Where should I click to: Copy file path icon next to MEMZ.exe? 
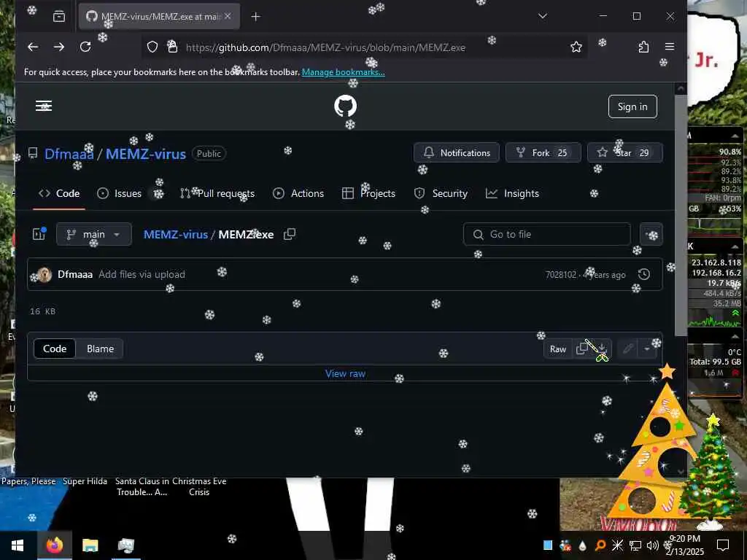pos(290,234)
